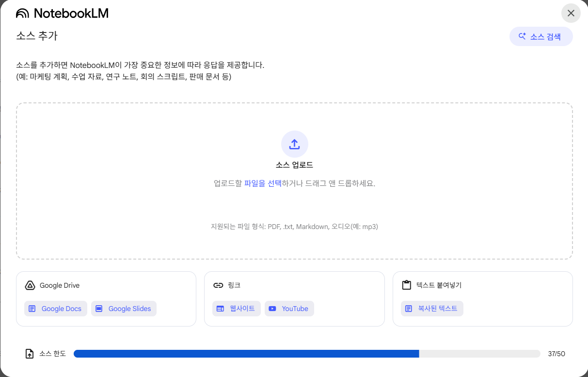Click the clipboard icon beside 텍스트 붙여넣기

tap(407, 285)
